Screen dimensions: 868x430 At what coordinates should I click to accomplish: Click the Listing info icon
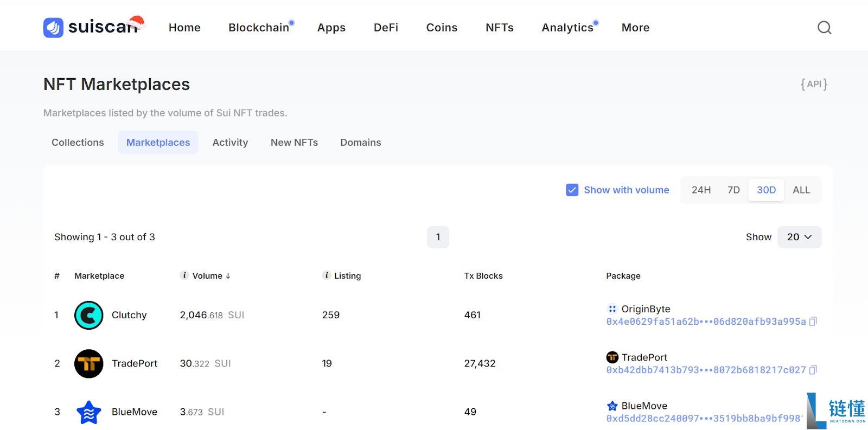[x=327, y=275]
